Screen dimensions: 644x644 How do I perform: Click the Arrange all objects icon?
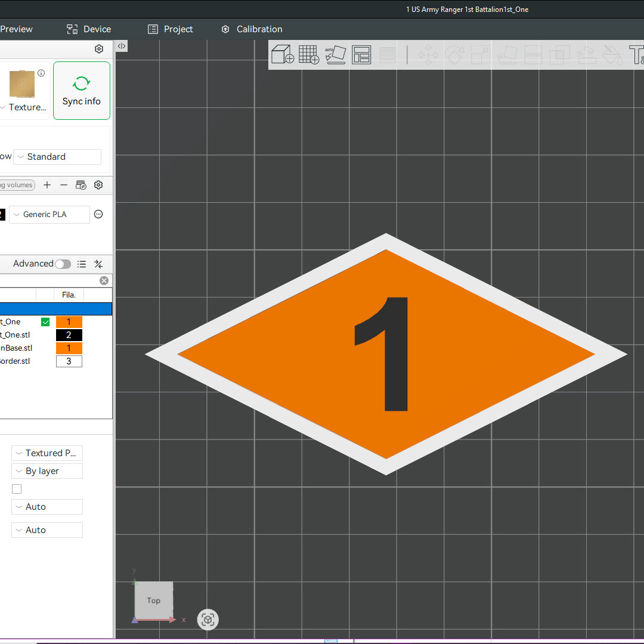(361, 55)
